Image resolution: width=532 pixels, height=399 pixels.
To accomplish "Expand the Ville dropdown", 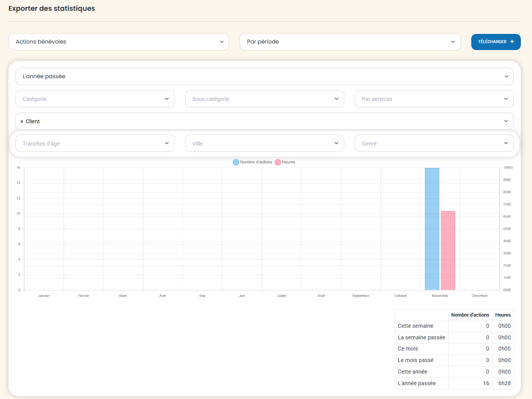I will [x=264, y=143].
